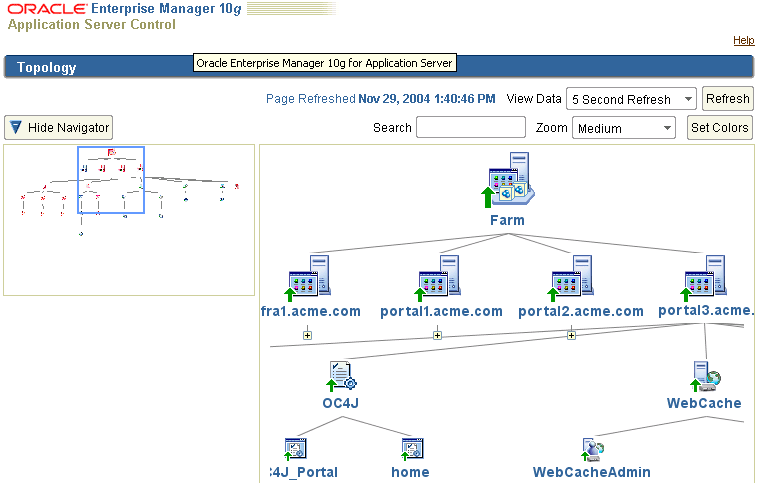Select the portal3.acme server icon

pos(703,278)
